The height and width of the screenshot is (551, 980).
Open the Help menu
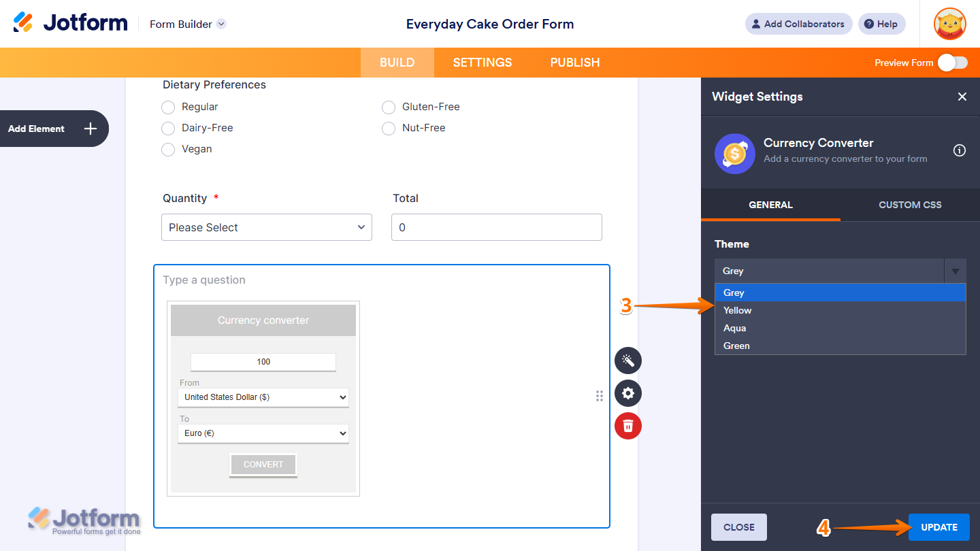tap(881, 24)
